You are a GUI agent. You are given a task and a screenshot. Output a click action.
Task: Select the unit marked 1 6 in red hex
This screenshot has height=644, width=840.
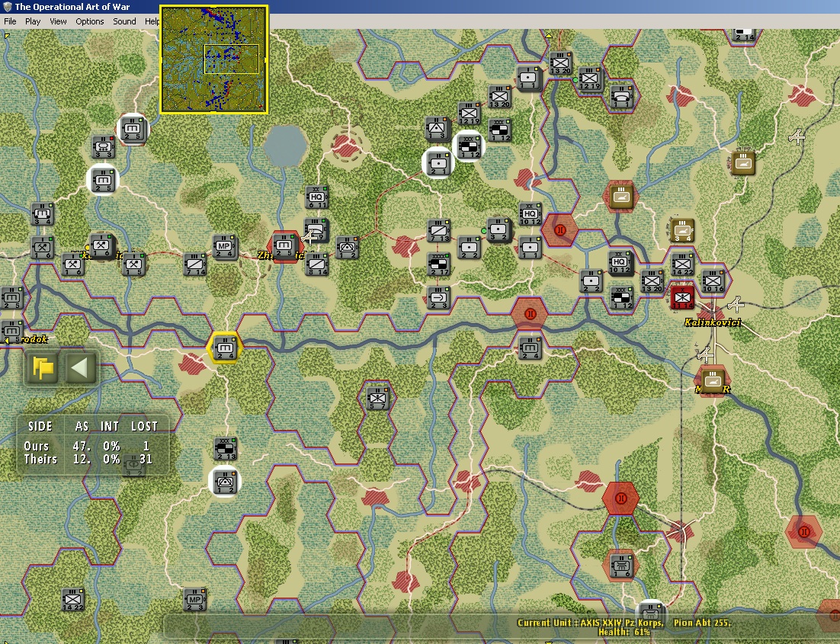621,566
